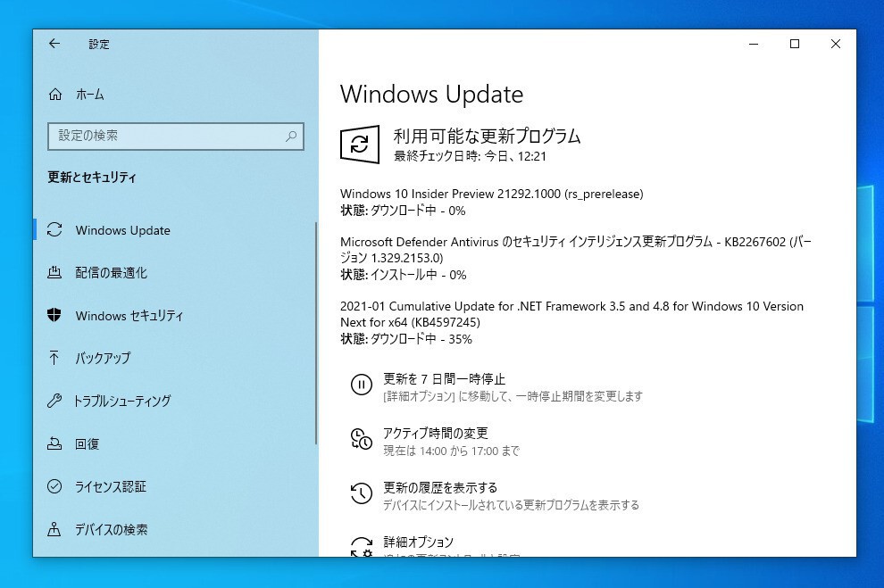
Task: Close the Settings window
Action: [836, 44]
